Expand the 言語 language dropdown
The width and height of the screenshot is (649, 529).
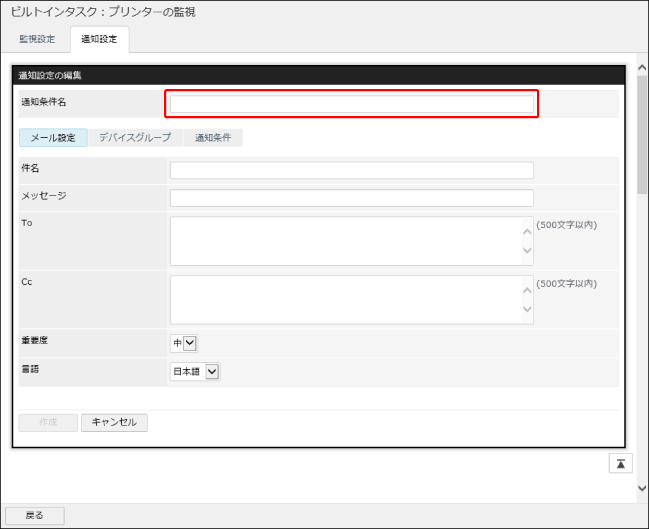point(195,372)
